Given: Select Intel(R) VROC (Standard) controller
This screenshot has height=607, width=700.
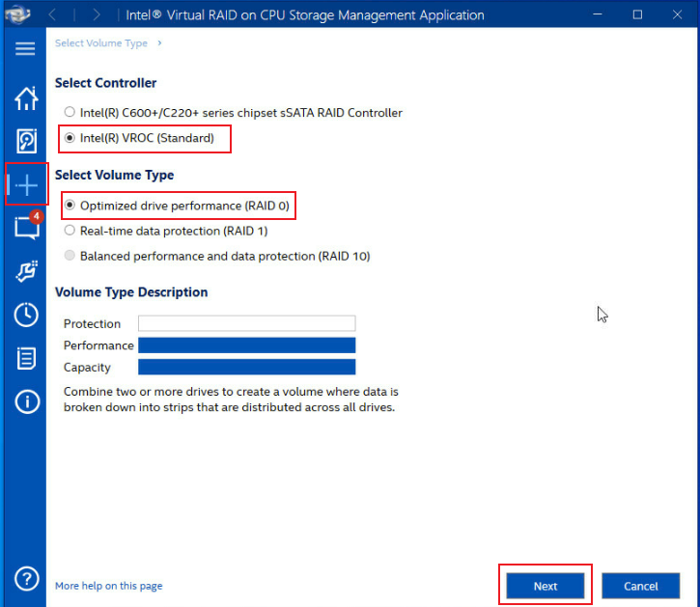Looking at the screenshot, I should pos(70,138).
